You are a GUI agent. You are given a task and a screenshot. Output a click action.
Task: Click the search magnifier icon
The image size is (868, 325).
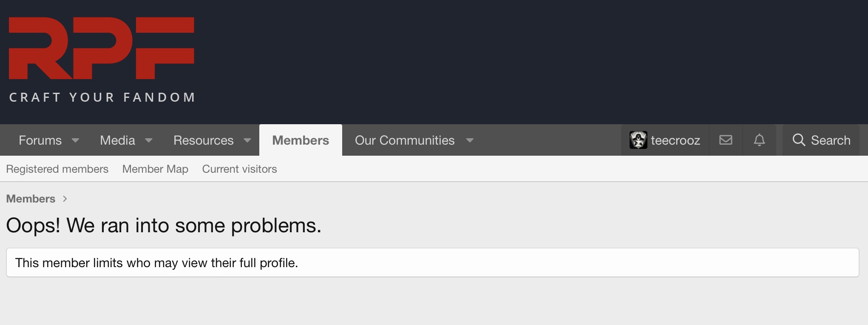point(799,140)
